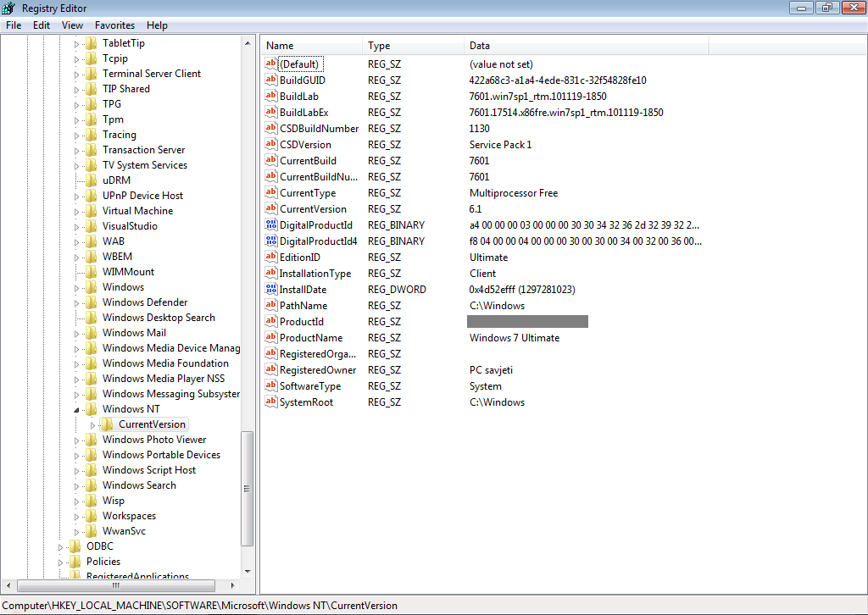Viewport: 868px width, 615px height.
Task: Open the Edit menu
Action: pos(41,25)
